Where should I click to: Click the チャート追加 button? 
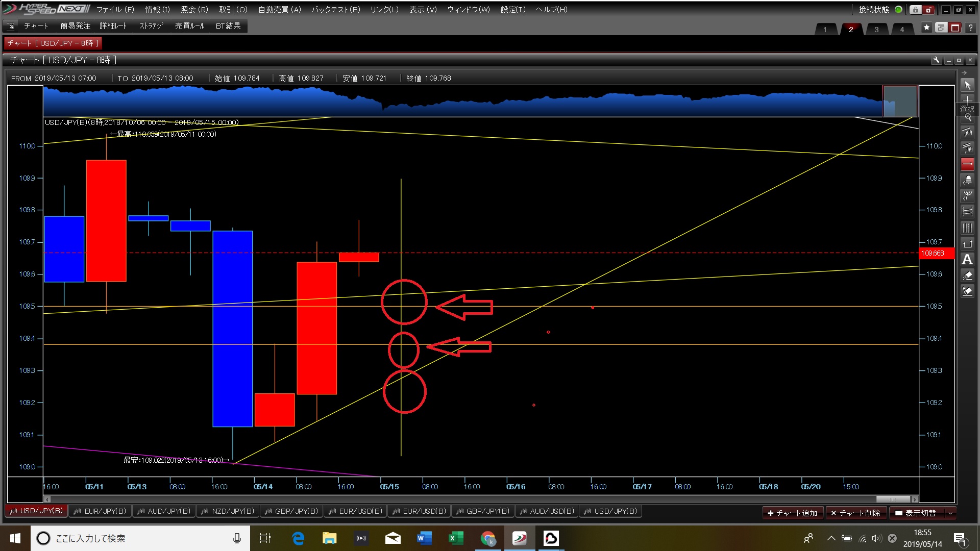tap(792, 513)
